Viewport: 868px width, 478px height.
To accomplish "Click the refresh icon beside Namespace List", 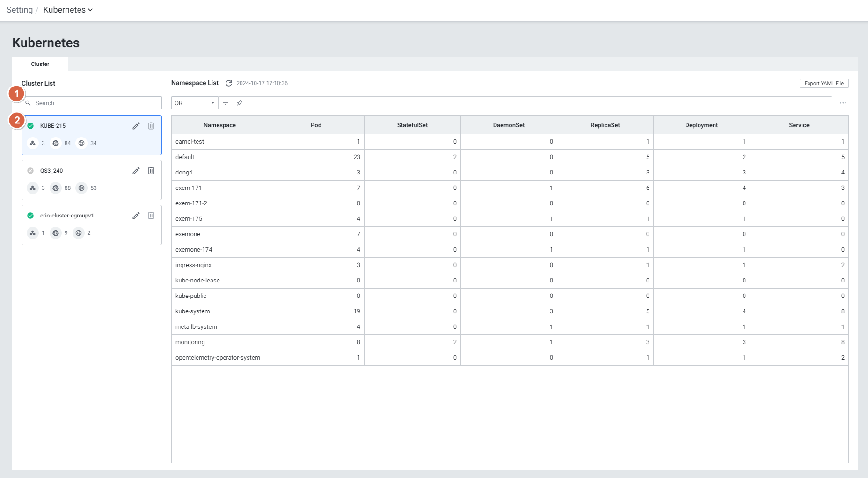I will (x=229, y=83).
